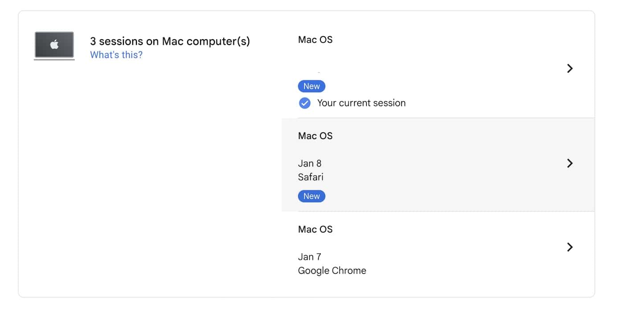The height and width of the screenshot is (312, 644).
Task: Click the Jan 8 date text
Action: coord(309,163)
